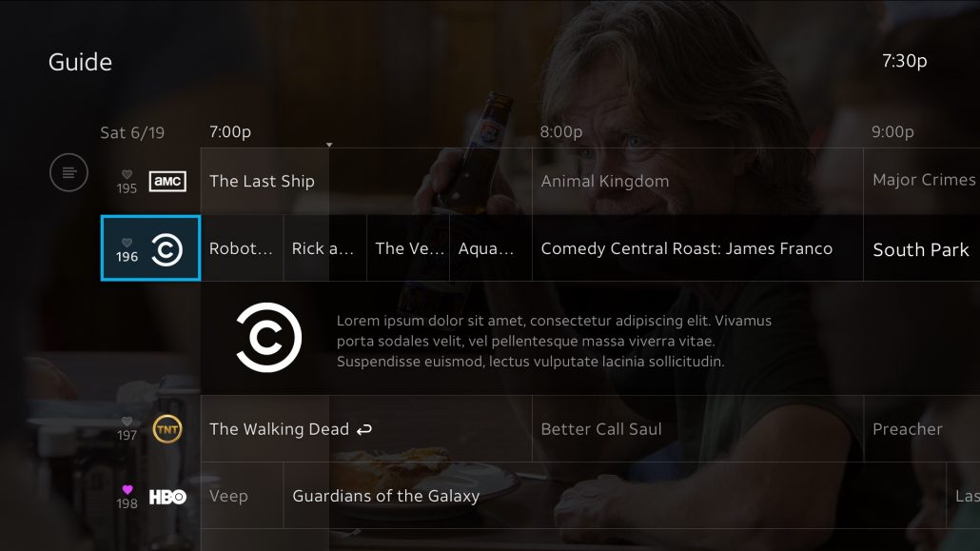Select the Comedy Central channel 196 logo
Image resolution: width=980 pixels, height=551 pixels.
[167, 249]
